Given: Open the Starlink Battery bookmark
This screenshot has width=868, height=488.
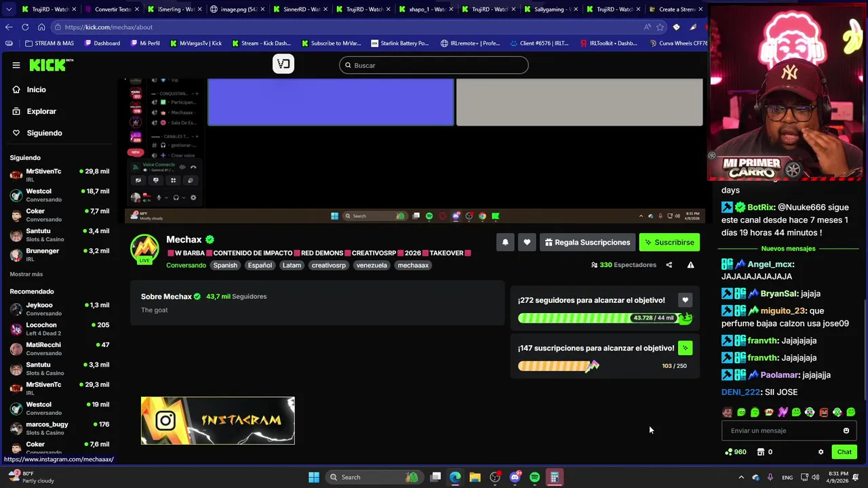Looking at the screenshot, I should pos(399,43).
